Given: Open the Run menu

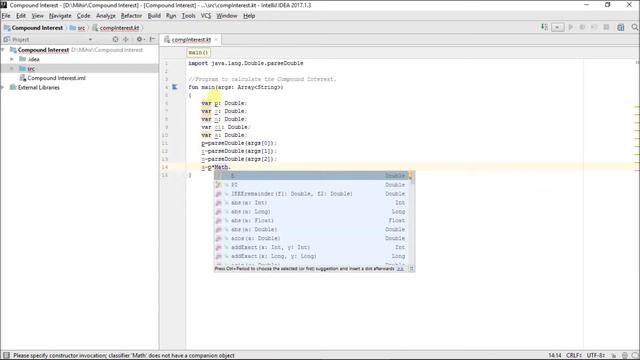Looking at the screenshot, I should point(171,16).
